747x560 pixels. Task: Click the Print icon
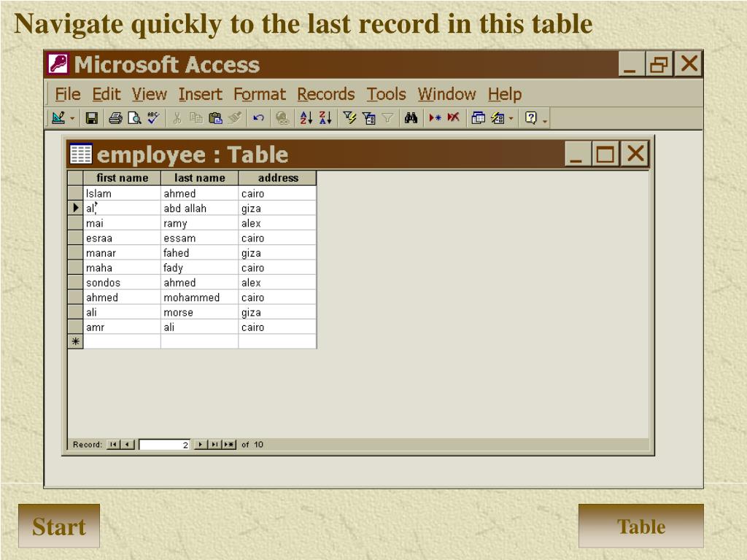(x=116, y=118)
